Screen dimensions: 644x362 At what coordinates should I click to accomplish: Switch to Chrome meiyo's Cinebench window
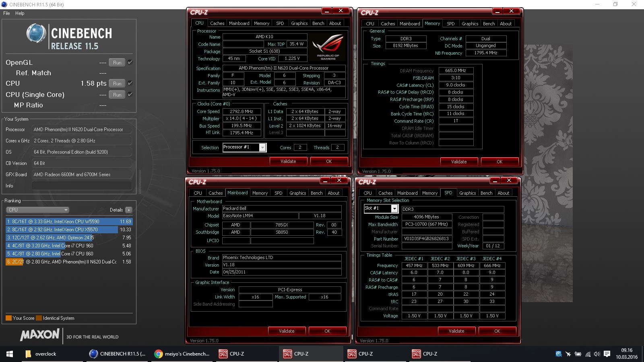point(182,354)
